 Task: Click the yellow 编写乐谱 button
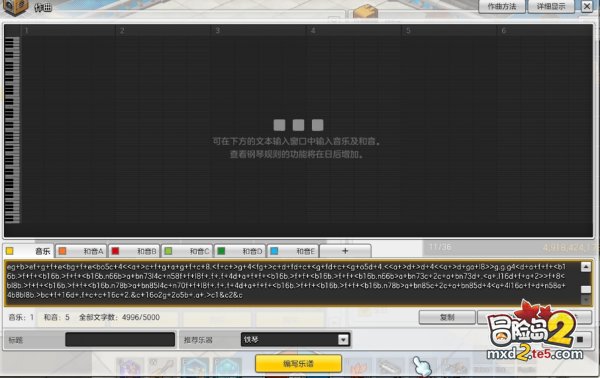(x=298, y=363)
